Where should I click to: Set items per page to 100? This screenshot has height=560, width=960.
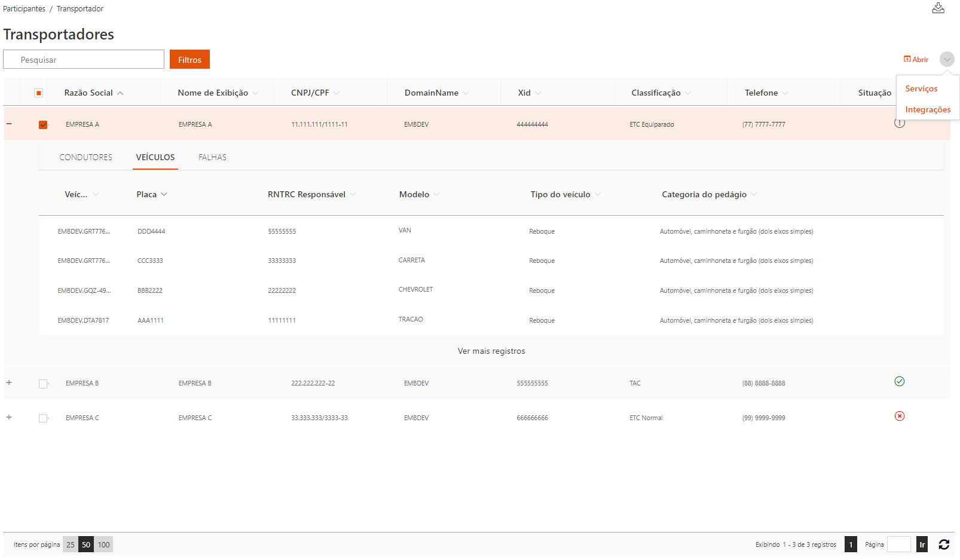(104, 544)
